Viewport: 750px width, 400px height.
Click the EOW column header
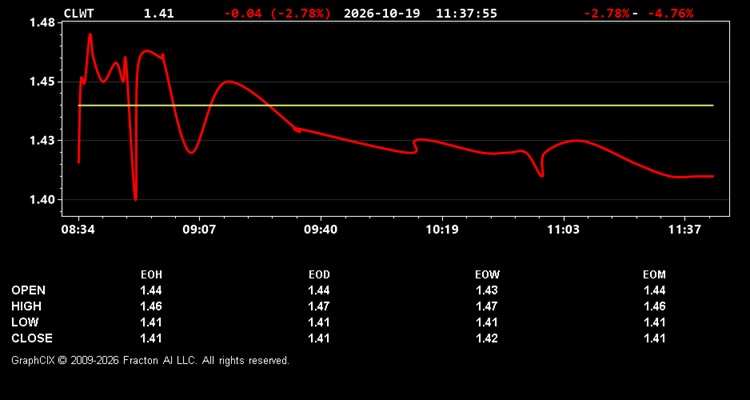click(487, 275)
